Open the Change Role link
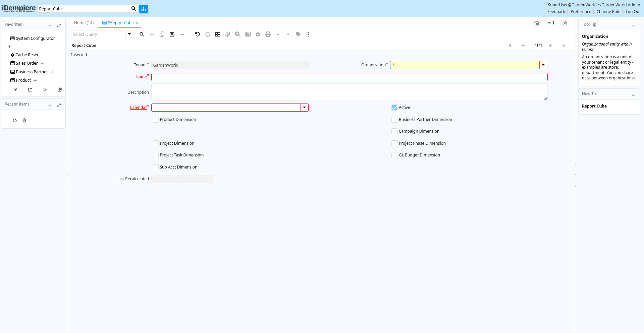This screenshot has height=333, width=644. (x=608, y=12)
